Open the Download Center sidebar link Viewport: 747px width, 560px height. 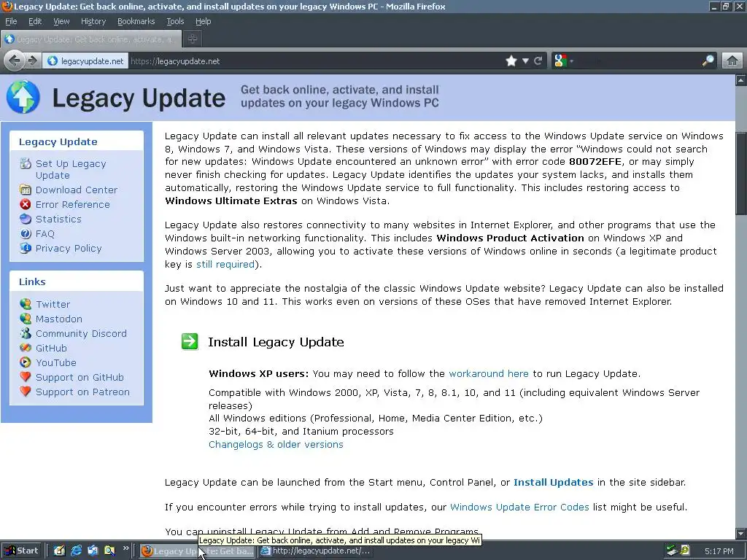(76, 190)
